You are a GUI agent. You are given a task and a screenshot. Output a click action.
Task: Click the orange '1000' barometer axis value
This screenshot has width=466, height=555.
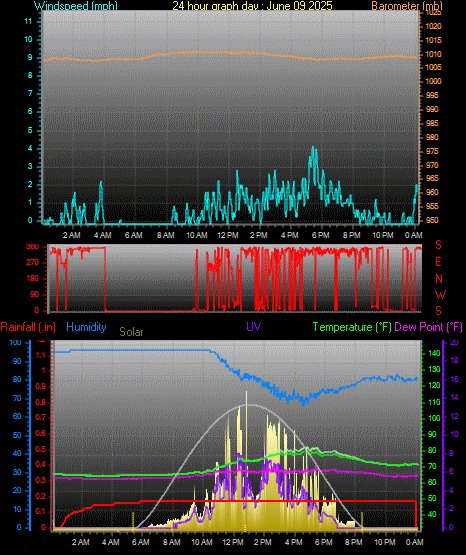(433, 81)
